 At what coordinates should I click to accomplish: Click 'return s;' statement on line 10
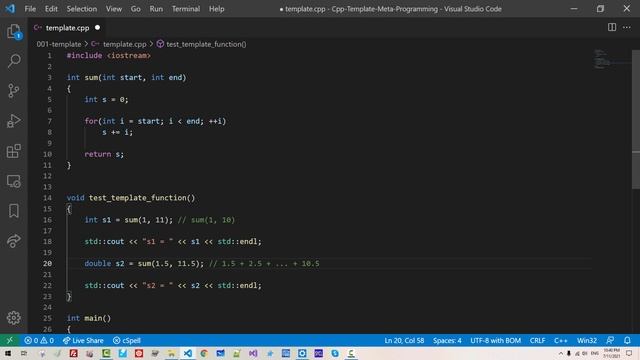click(104, 154)
